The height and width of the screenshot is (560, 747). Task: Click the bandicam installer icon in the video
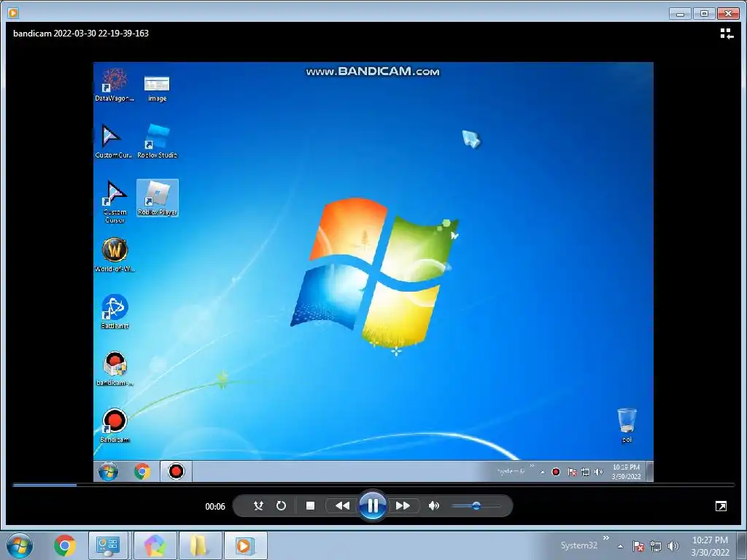point(115,368)
